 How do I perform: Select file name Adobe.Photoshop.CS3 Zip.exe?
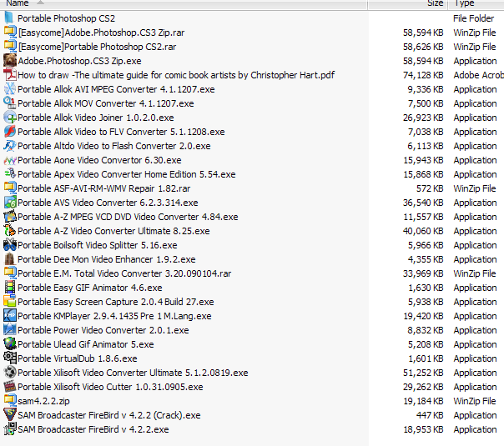click(80, 61)
